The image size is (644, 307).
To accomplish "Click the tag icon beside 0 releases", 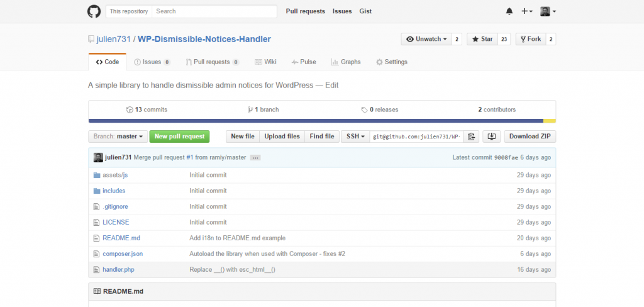I will (x=364, y=109).
